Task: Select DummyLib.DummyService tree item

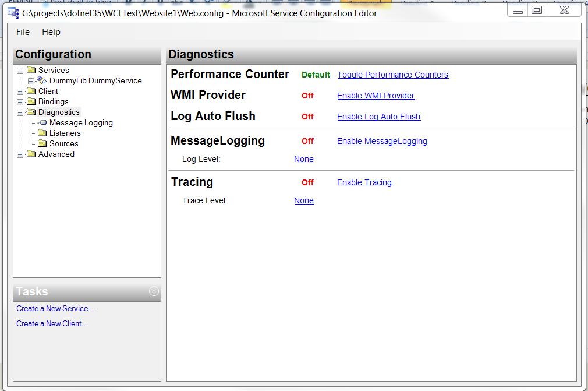Action: tap(95, 80)
